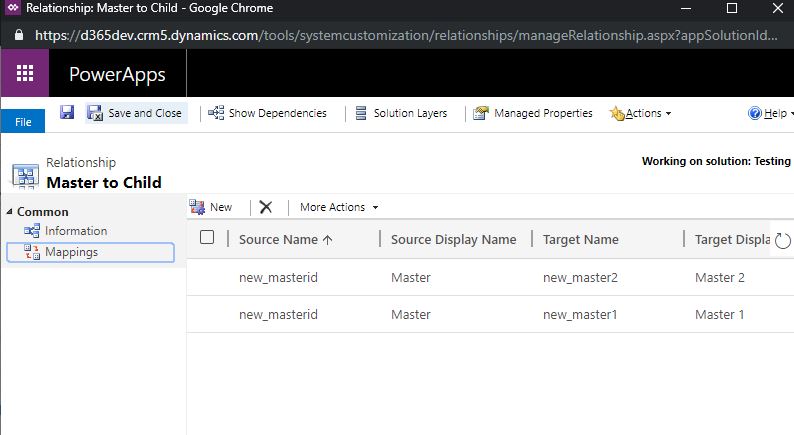Toggle the select-all checkbox in grid header

207,237
